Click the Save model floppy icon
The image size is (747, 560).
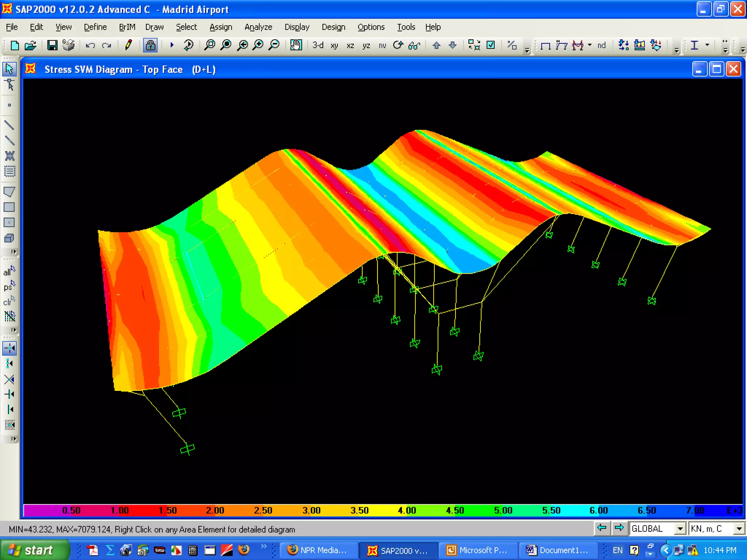tap(52, 45)
